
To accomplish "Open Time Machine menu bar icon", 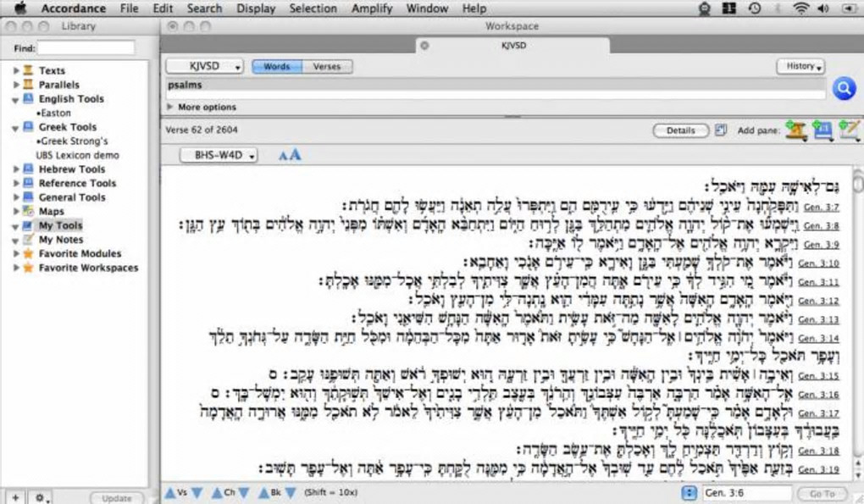I will click(x=755, y=8).
